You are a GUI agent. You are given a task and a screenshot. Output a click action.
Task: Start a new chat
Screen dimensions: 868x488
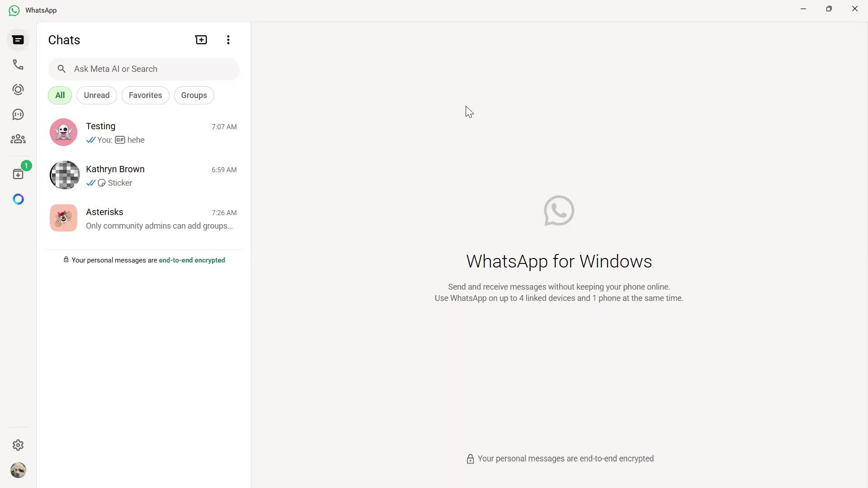click(201, 40)
